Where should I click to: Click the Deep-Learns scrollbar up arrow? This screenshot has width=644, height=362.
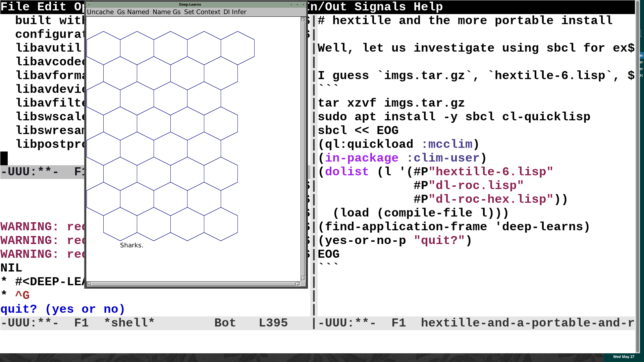(x=303, y=20)
